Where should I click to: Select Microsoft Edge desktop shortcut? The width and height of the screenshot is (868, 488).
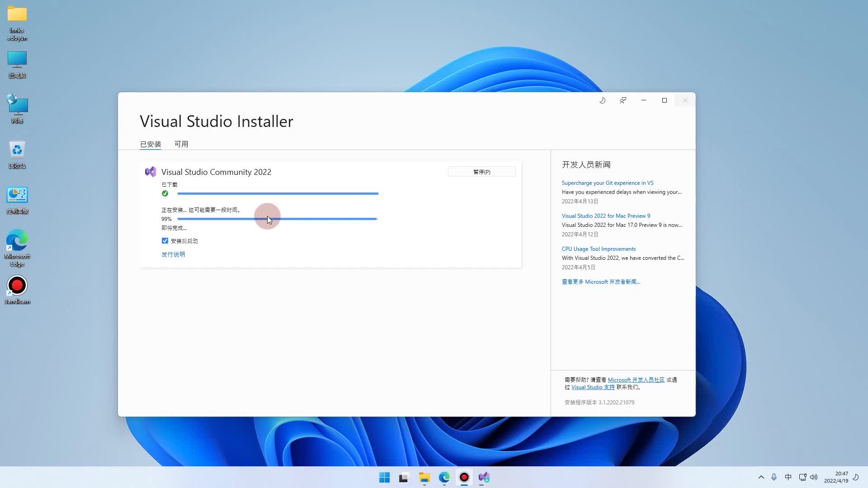pyautogui.click(x=17, y=248)
